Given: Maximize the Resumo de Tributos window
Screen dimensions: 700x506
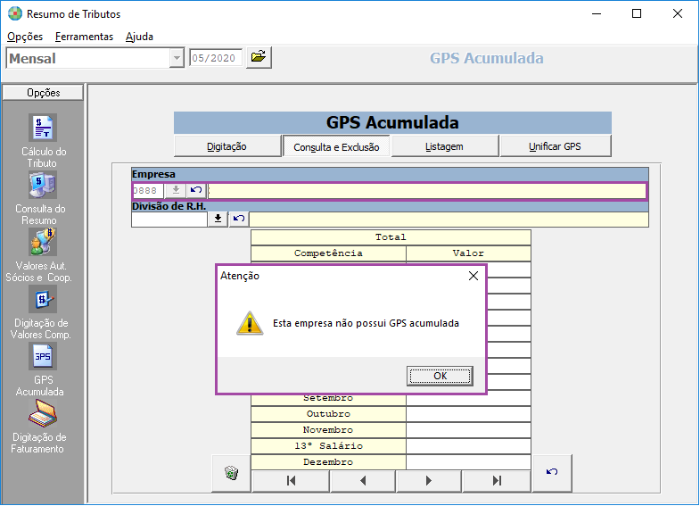Looking at the screenshot, I should point(637,14).
